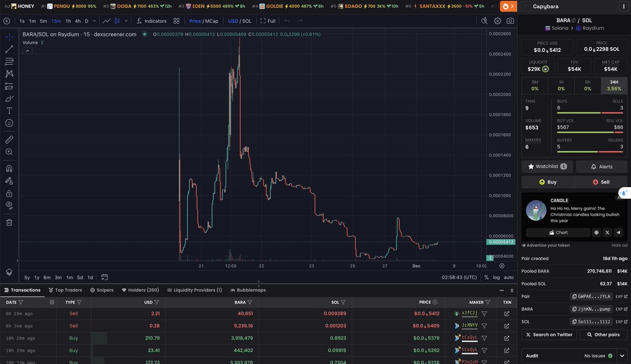Screen dimensions: 631x364
Task: Copy the BARA token address 2jhKN...pump
Action: pos(591,309)
